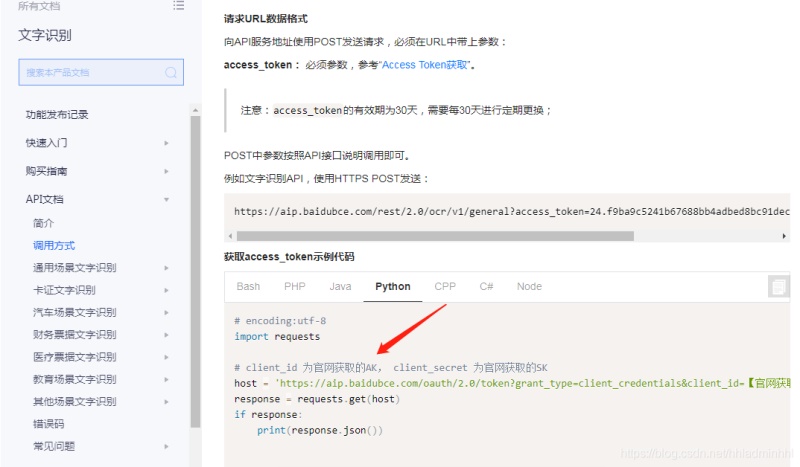Expand 财务票据文字识别 submenu
The image size is (800, 467).
coord(166,335)
